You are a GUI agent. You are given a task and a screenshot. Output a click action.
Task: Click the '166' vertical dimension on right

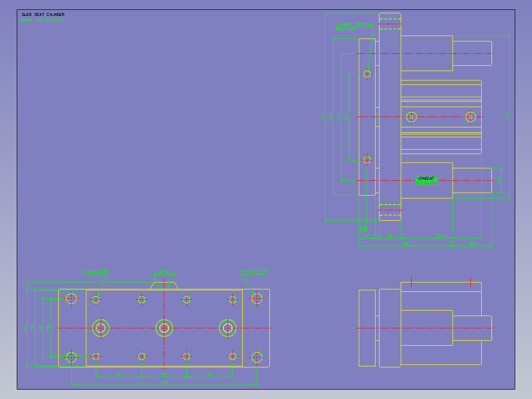(x=506, y=117)
